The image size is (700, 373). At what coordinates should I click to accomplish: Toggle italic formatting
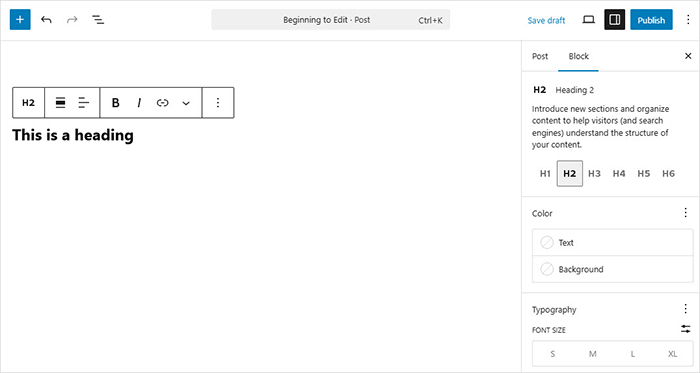point(139,103)
